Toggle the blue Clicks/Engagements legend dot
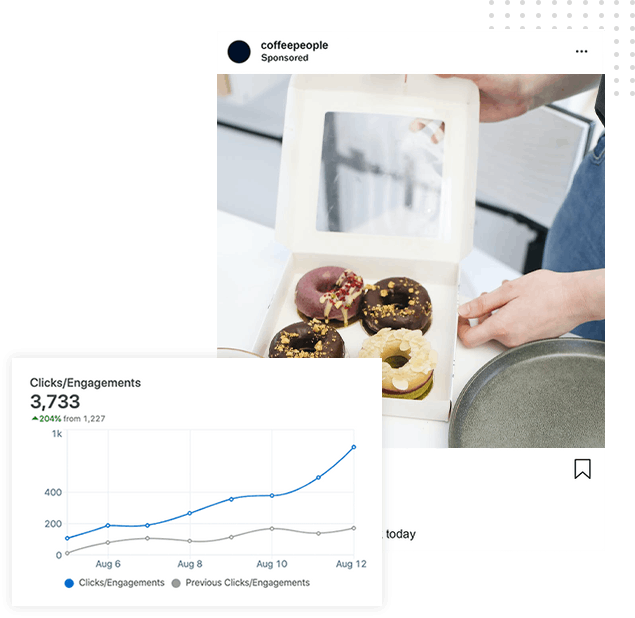Image resolution: width=635 pixels, height=618 pixels. (x=69, y=583)
